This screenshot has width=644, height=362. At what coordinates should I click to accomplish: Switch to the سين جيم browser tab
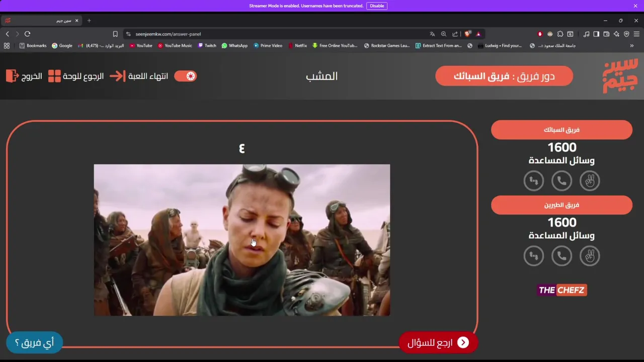click(x=41, y=21)
